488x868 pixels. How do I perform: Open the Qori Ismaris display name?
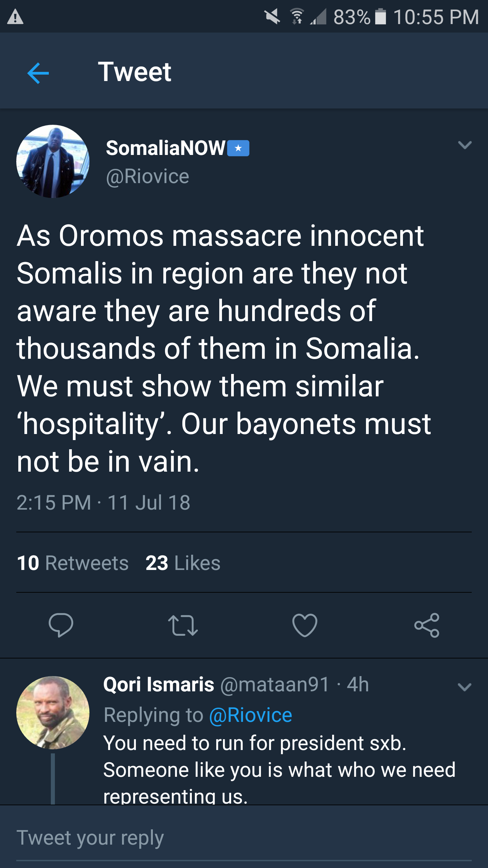coord(159,684)
